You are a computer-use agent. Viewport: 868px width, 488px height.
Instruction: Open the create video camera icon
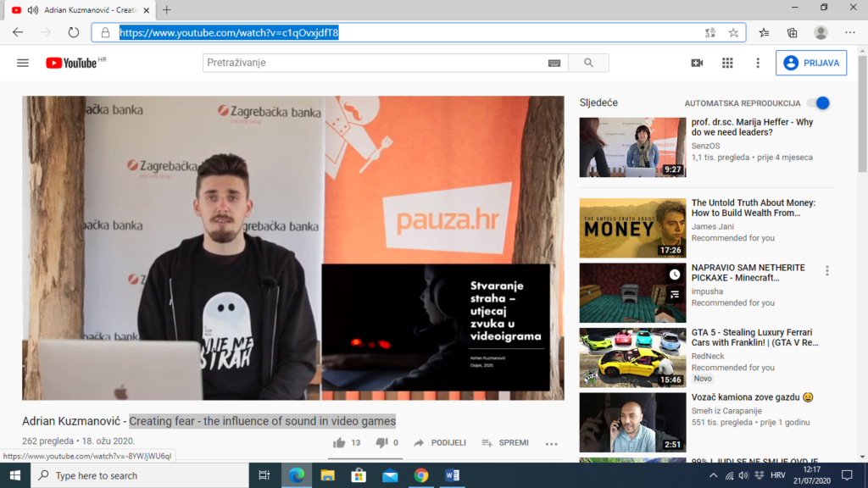[x=697, y=63]
